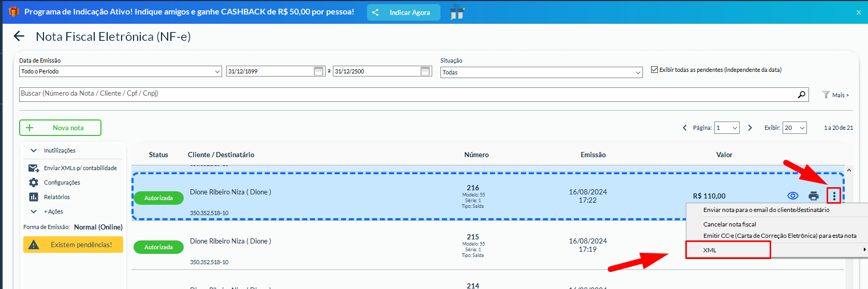Click the search magnifier icon

click(801, 94)
